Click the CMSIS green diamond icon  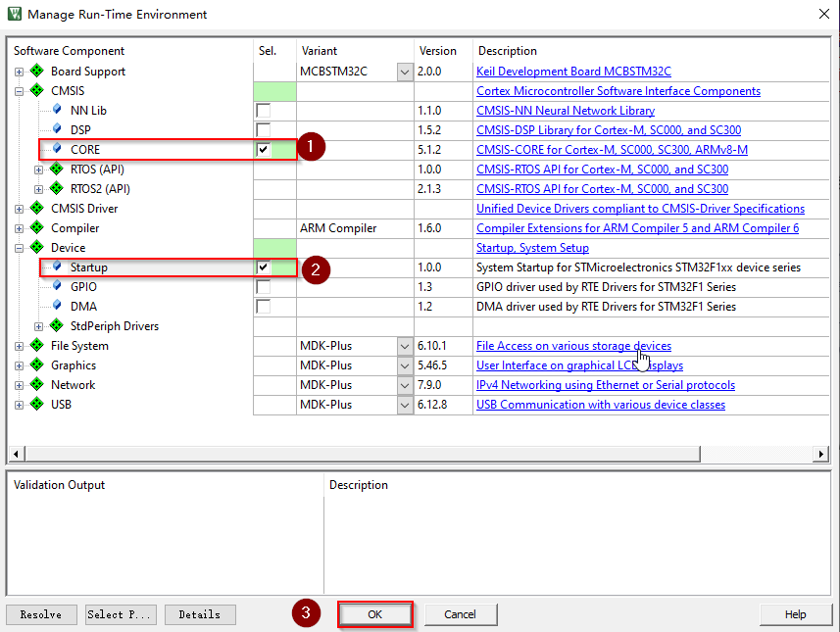tap(37, 90)
